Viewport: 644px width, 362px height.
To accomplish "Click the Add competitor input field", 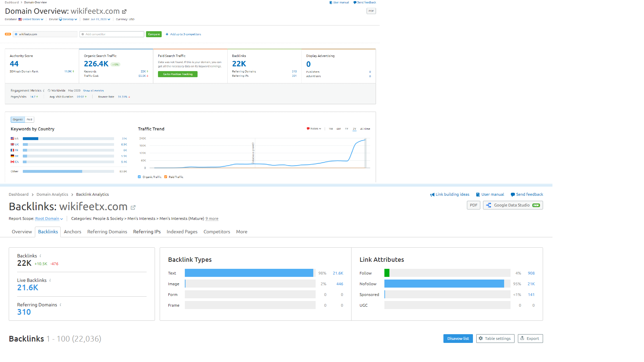I will tap(112, 34).
